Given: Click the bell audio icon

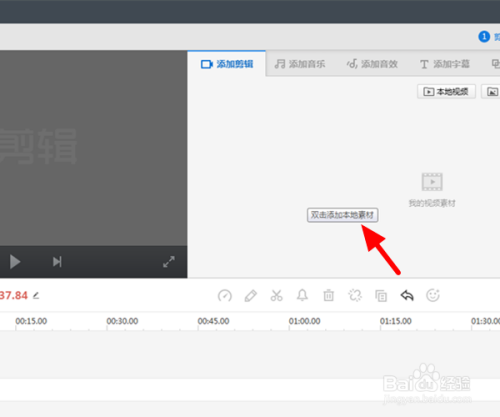Looking at the screenshot, I should pos(302,295).
